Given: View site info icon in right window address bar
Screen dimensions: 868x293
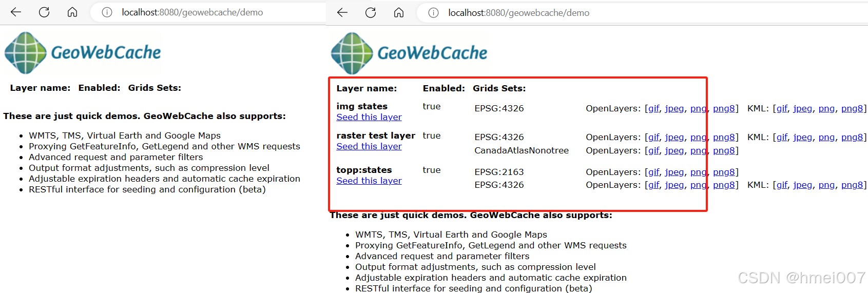Looking at the screenshot, I should point(433,12).
